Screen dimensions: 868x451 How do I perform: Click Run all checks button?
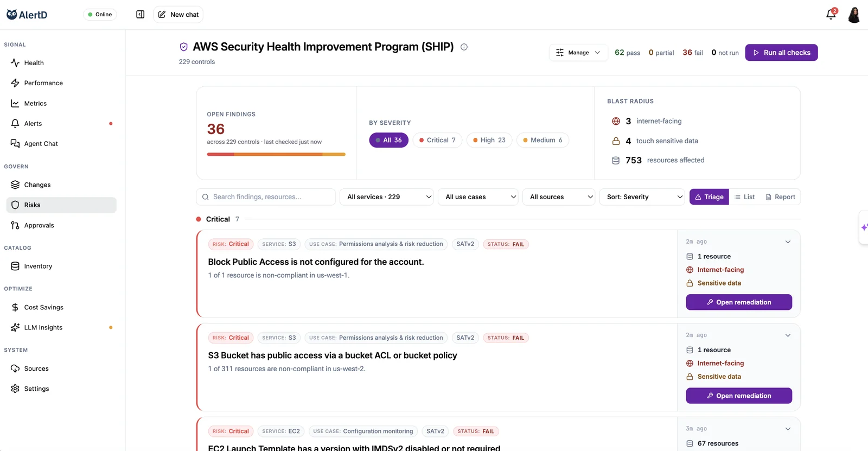point(781,53)
